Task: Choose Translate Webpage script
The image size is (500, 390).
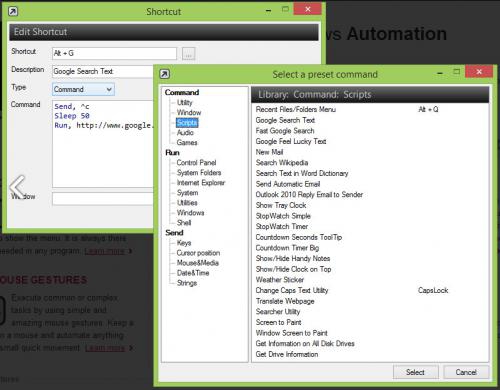Action: tap(285, 301)
